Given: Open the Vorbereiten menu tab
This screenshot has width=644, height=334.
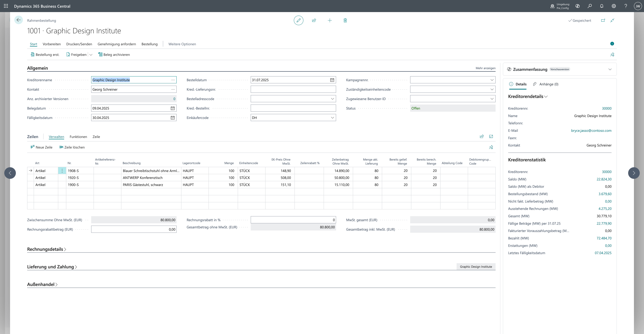Looking at the screenshot, I should tap(52, 44).
